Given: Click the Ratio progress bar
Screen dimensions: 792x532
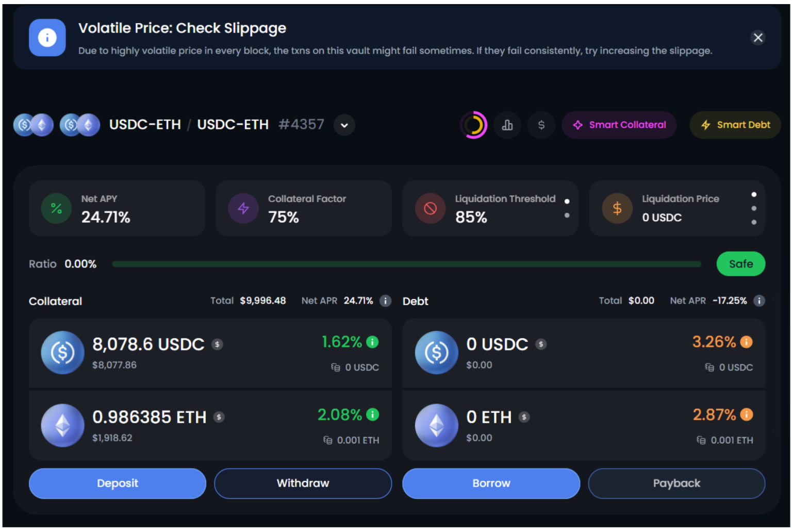Looking at the screenshot, I should [406, 264].
